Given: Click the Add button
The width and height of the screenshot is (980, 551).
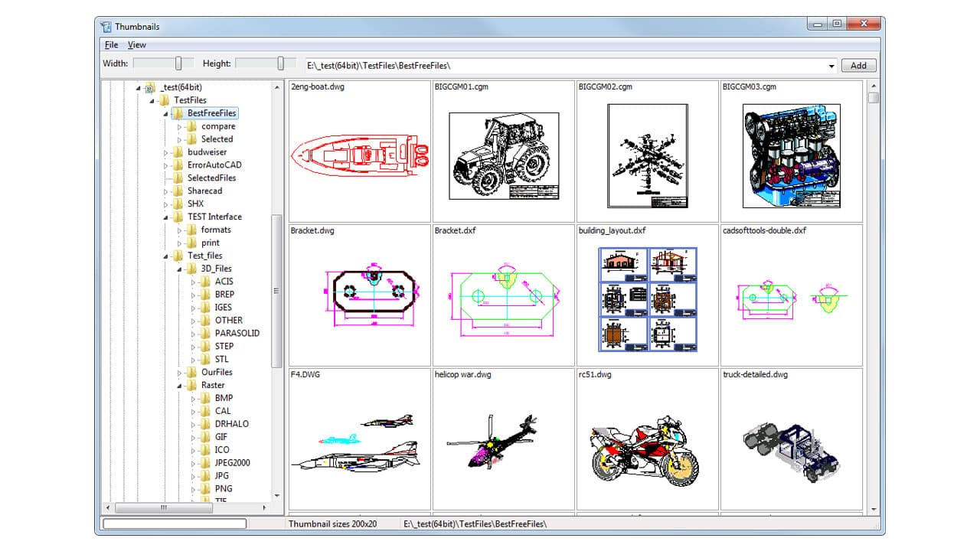Looking at the screenshot, I should tap(857, 65).
